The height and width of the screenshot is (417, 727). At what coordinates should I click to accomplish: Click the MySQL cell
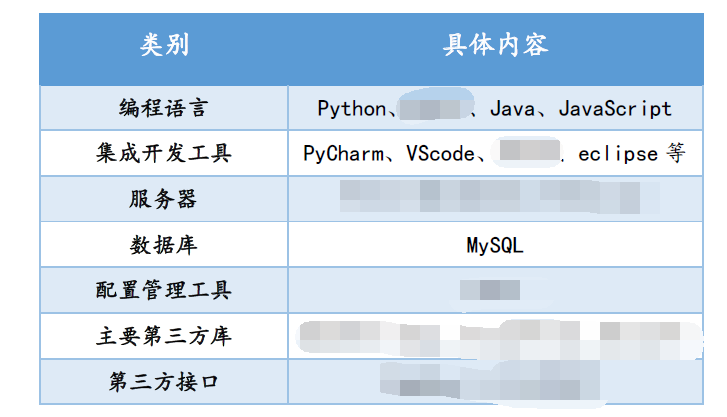click(495, 245)
